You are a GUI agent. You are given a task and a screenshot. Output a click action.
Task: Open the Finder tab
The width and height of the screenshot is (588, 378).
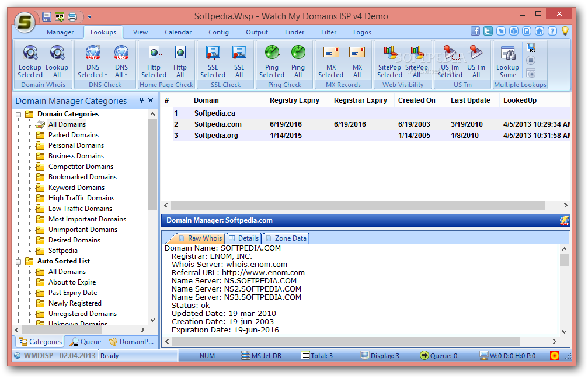(294, 32)
